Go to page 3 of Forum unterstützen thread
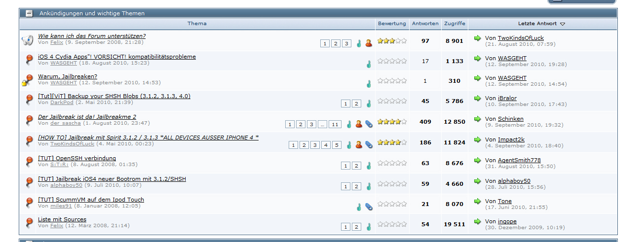The width and height of the screenshot is (644, 242). [347, 44]
